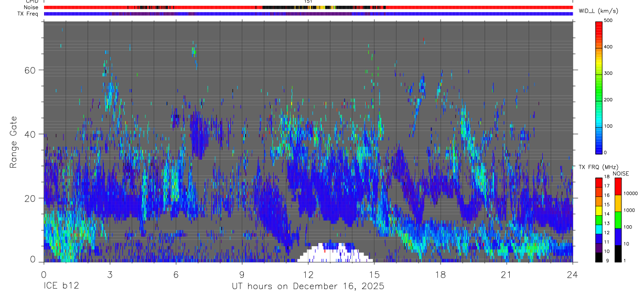Click the '9' hour tick on UT axis
This screenshot has height=297, width=644.
[x=242, y=274]
